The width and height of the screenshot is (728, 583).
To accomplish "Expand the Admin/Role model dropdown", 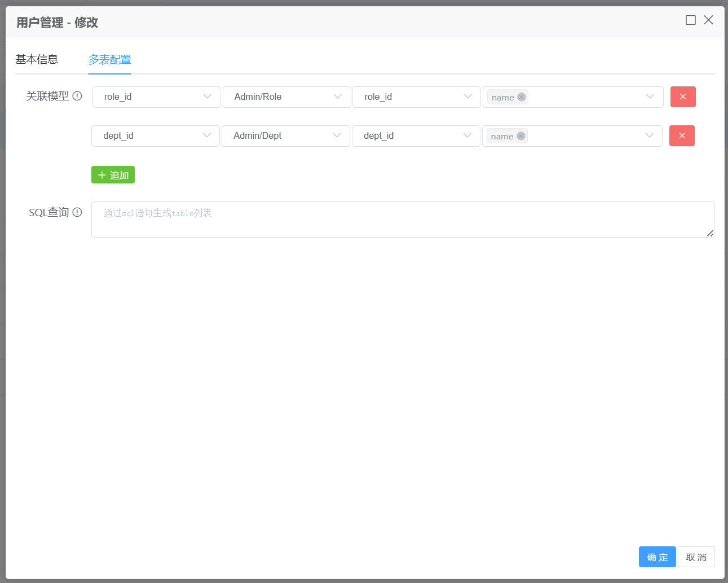I will (x=286, y=97).
